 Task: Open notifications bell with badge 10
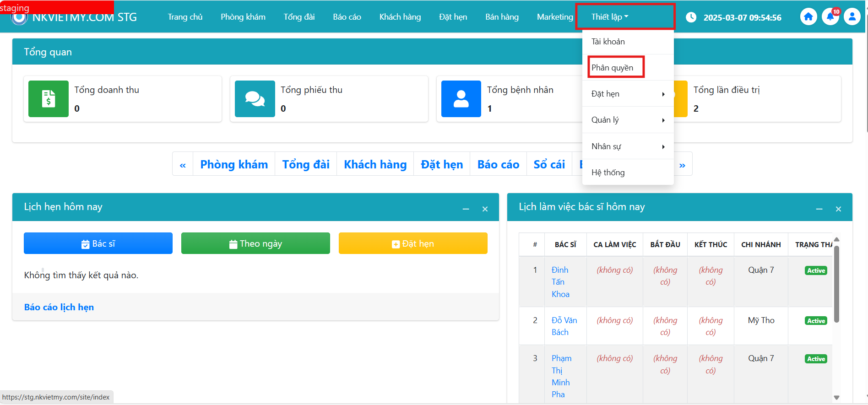coord(830,17)
